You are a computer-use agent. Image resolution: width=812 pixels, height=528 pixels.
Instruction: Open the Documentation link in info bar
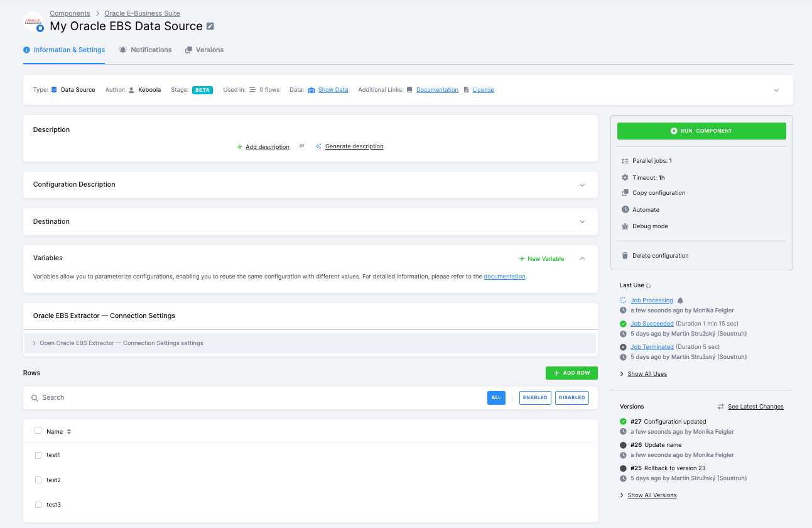pos(437,90)
